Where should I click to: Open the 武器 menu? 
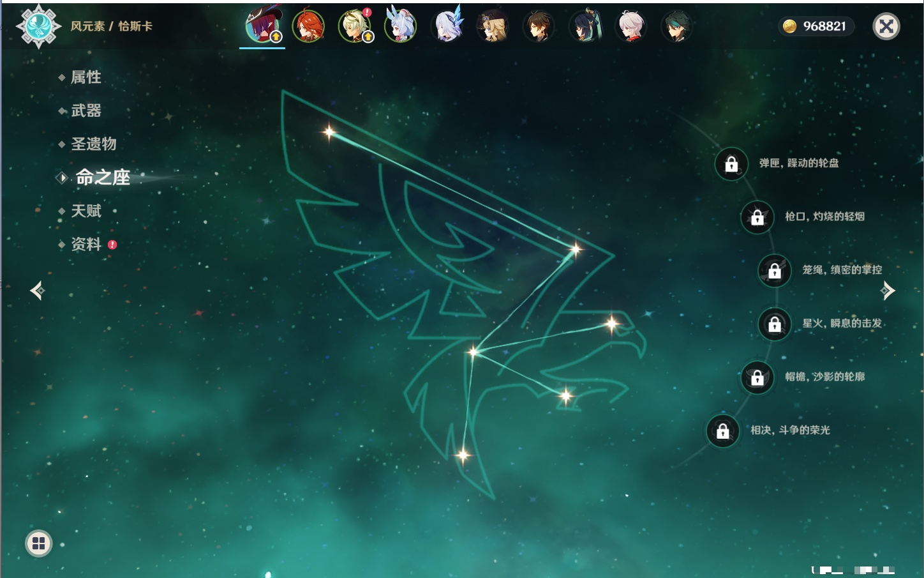coord(86,110)
